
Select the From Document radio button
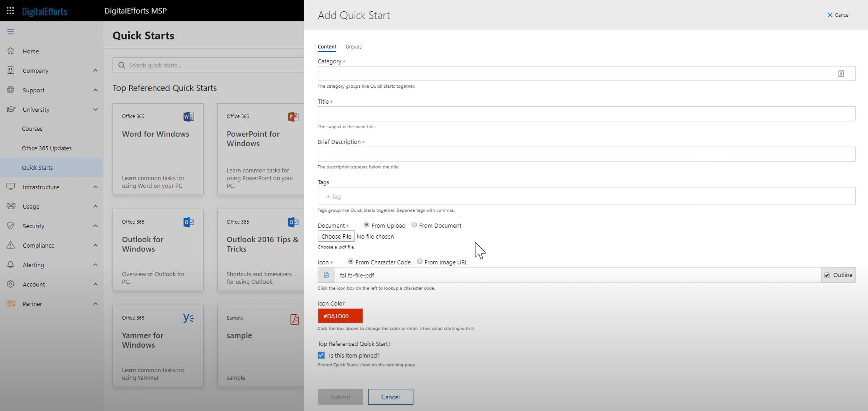coord(414,225)
